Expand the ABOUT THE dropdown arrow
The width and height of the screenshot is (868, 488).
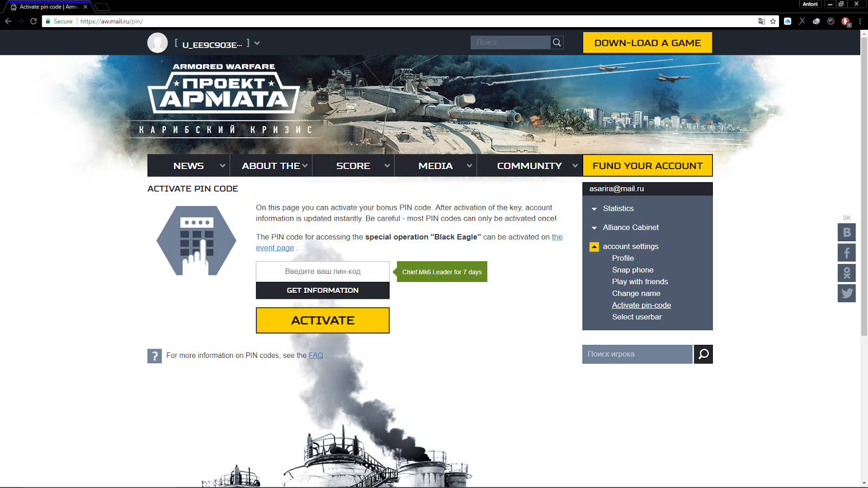pyautogui.click(x=305, y=166)
